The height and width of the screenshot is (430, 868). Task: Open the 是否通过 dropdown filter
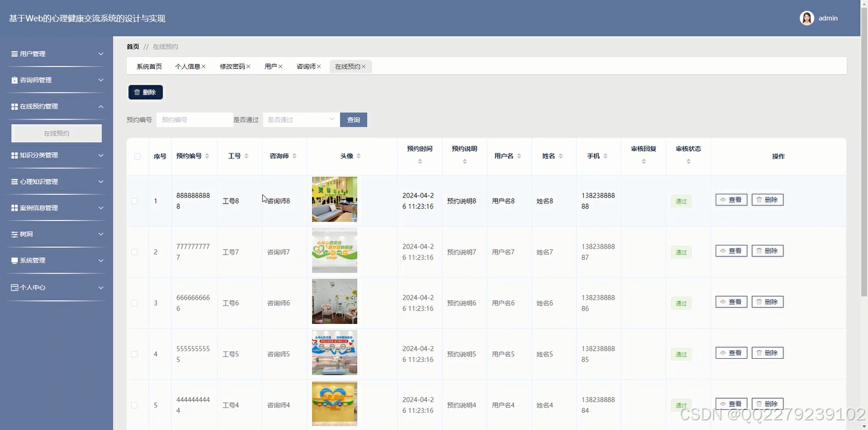point(300,119)
